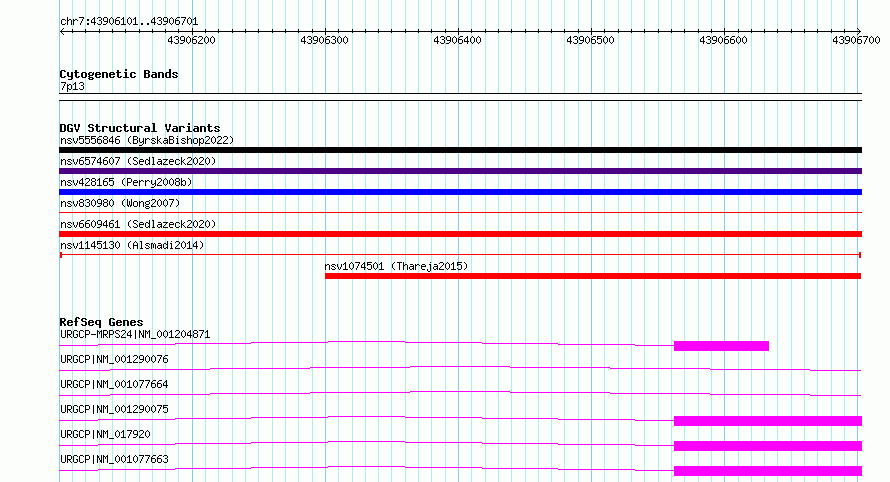The image size is (890, 482).
Task: Click the magenta exon of URGCP NM_017920
Action: (768, 446)
